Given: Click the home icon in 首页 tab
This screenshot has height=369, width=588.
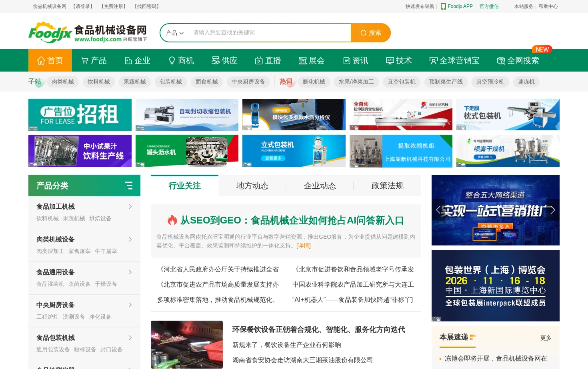Looking at the screenshot, I should point(41,60).
